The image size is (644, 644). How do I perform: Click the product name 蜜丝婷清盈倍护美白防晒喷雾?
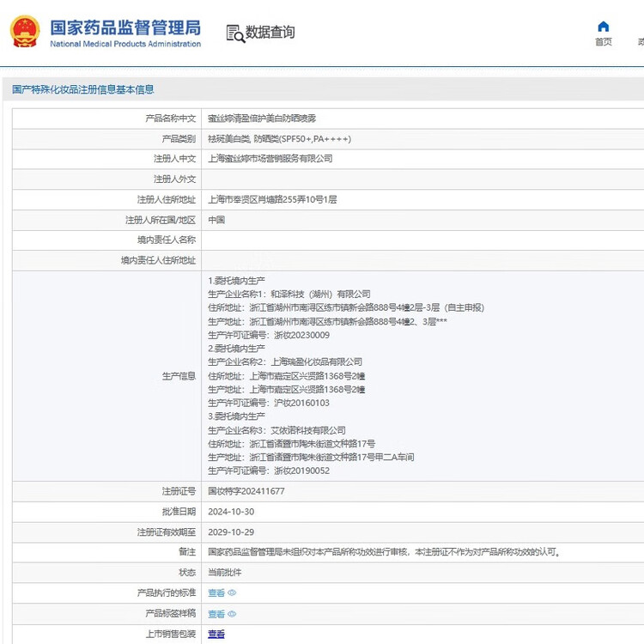point(261,118)
